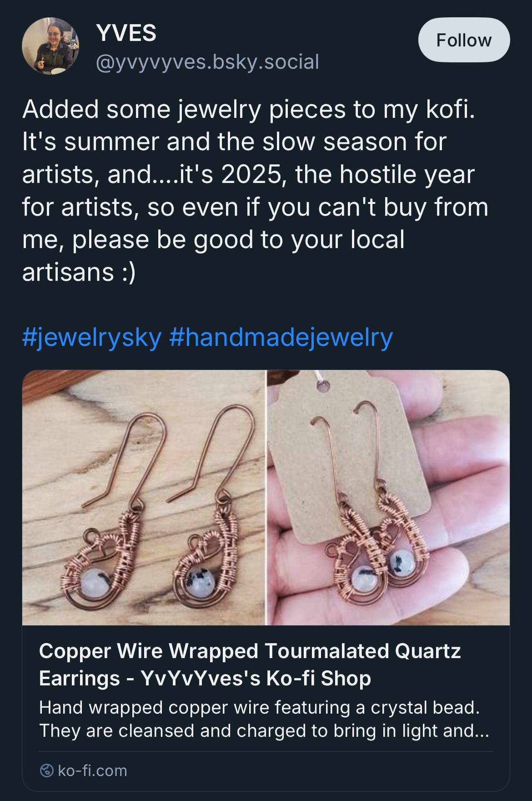Open YVES profile avatar picture
532x801 pixels.
pos(50,46)
